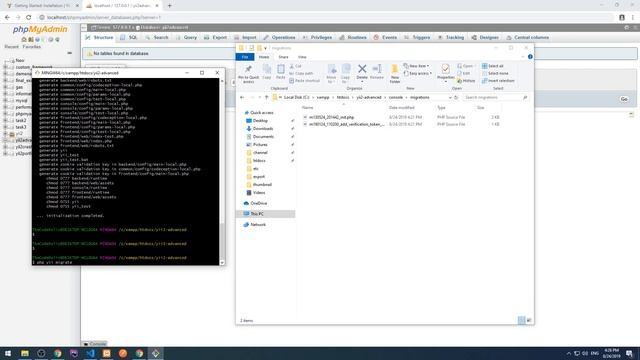Select the m130524_201442_init.php file
640x360 pixels.
click(x=331, y=118)
